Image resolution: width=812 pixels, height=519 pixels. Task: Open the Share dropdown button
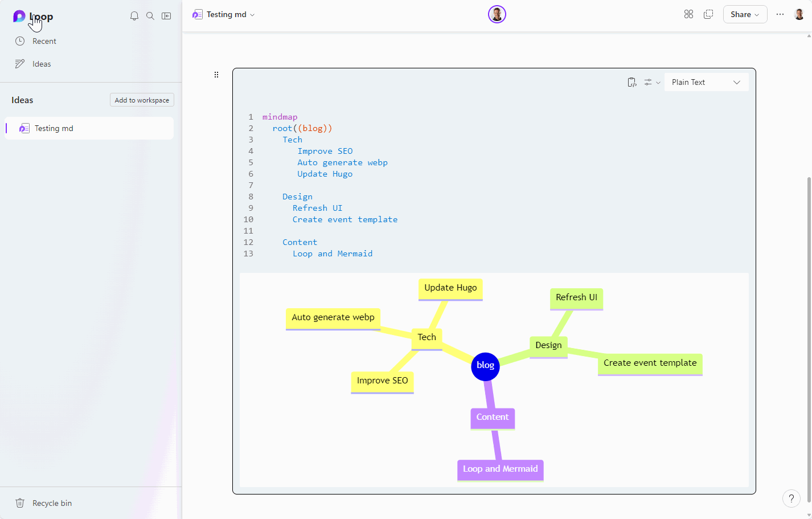coord(745,14)
